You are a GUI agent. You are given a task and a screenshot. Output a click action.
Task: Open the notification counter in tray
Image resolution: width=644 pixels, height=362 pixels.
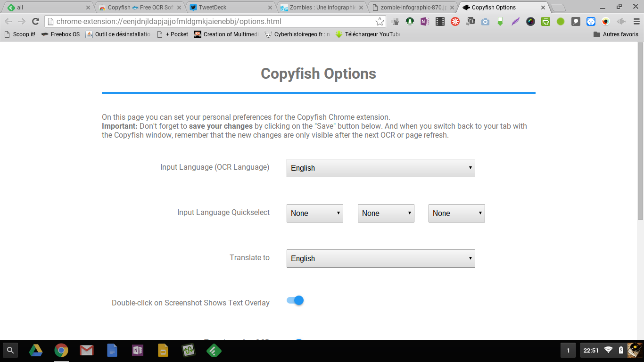568,350
